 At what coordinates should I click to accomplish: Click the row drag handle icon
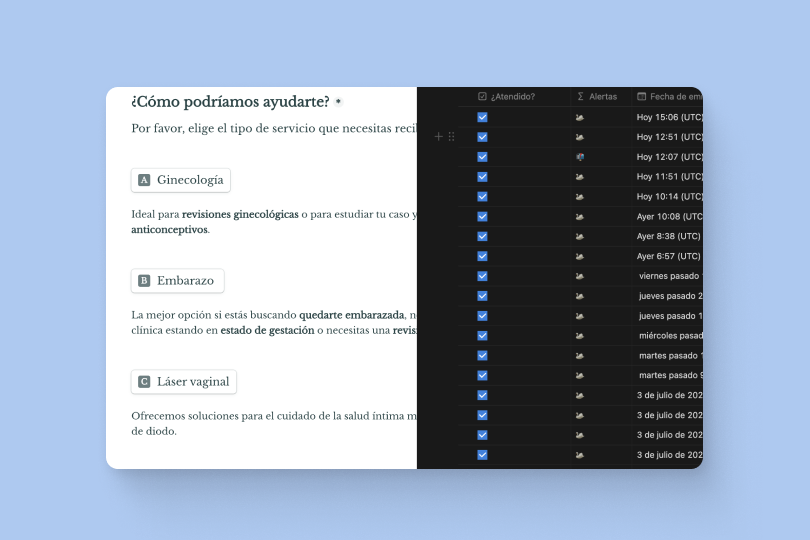pyautogui.click(x=451, y=136)
